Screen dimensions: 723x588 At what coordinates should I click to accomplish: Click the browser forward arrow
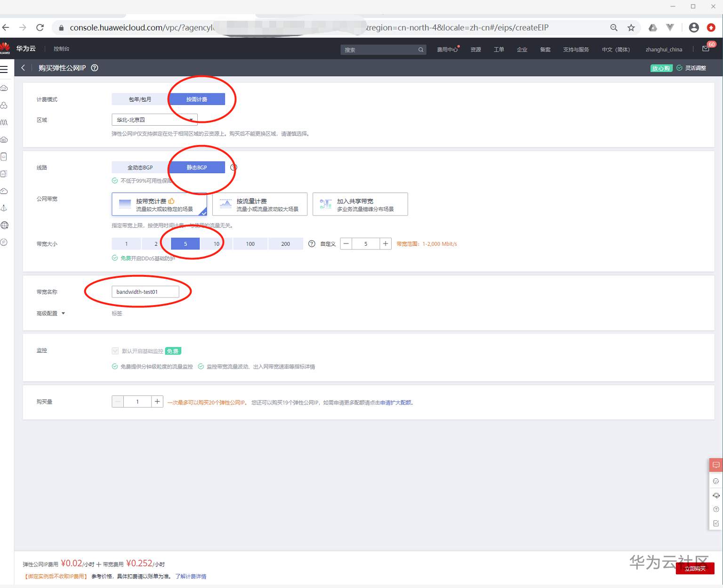(x=23, y=28)
